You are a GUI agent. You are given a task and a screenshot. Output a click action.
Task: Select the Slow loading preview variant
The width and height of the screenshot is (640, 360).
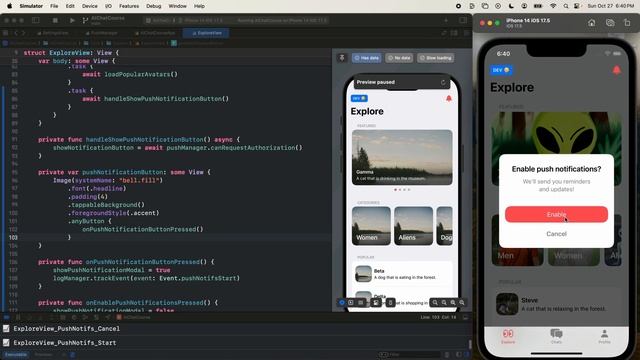coord(436,58)
